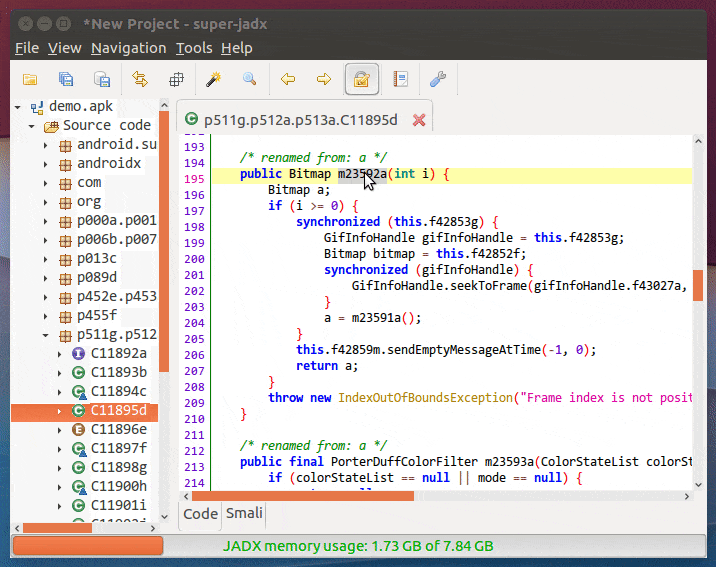This screenshot has width=716, height=567.
Task: Collapse the demo.apk root node
Action: [18, 107]
